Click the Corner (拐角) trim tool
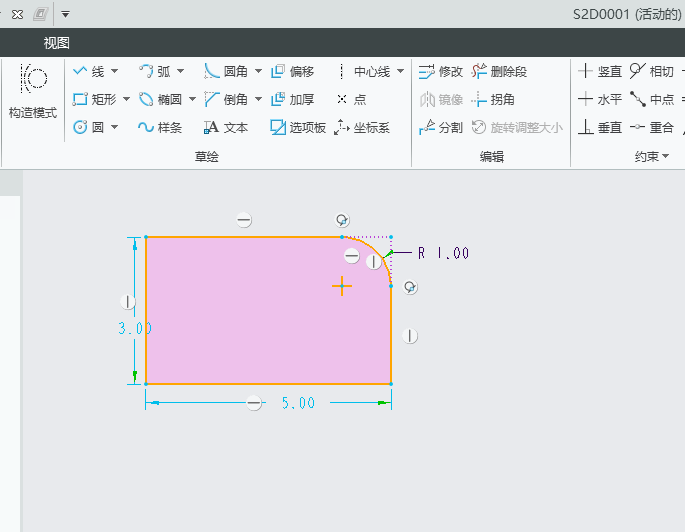Screen dimensions: 685x532 pyautogui.click(x=493, y=100)
